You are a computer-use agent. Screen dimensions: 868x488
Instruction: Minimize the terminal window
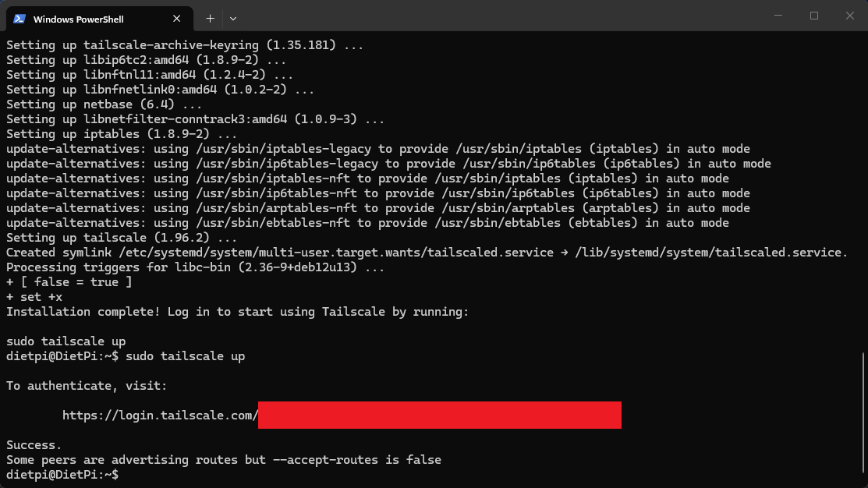[x=778, y=16]
